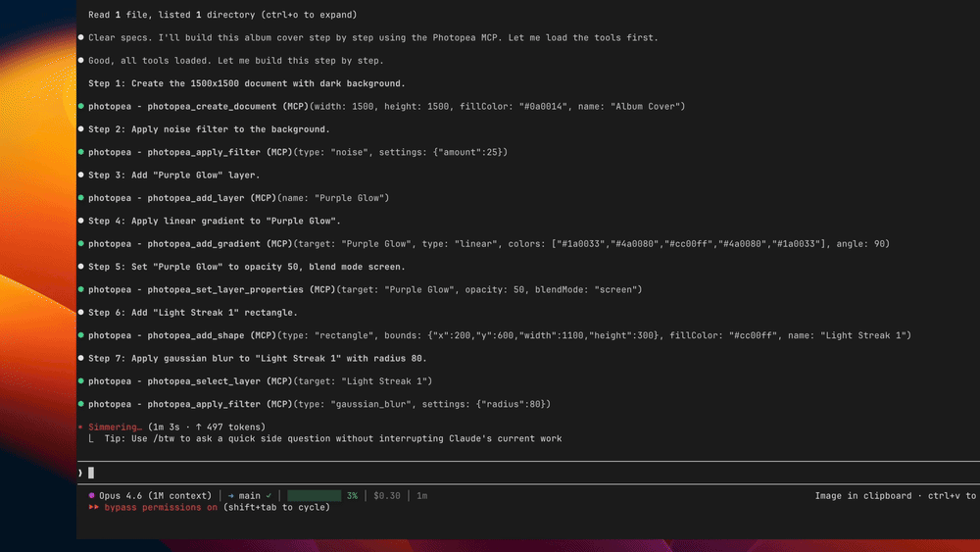Click the terminal prompt input field
Image resolution: width=980 pixels, height=552 pixels.
[528, 473]
